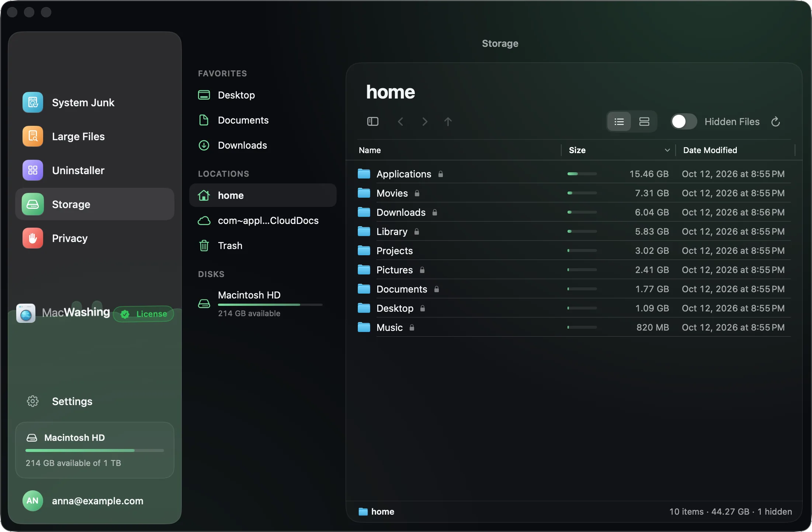
Task: Select the Projects folder row
Action: pos(574,251)
